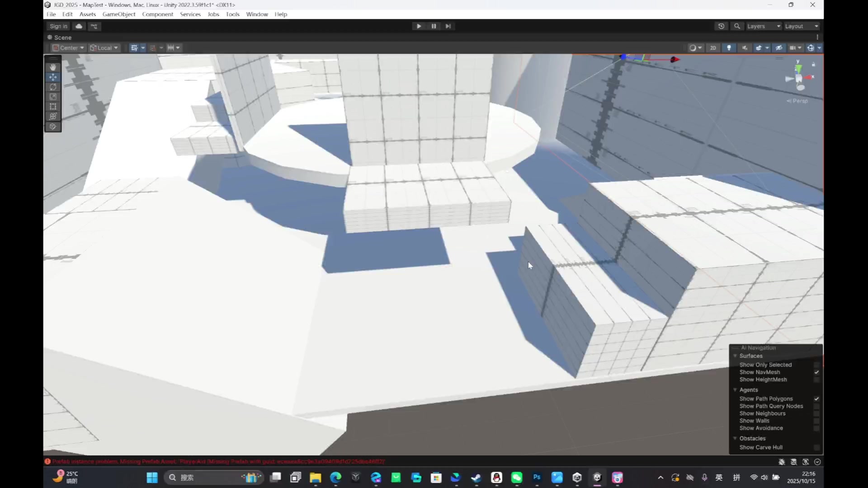Click the Sign in button
868x488 pixels.
58,26
